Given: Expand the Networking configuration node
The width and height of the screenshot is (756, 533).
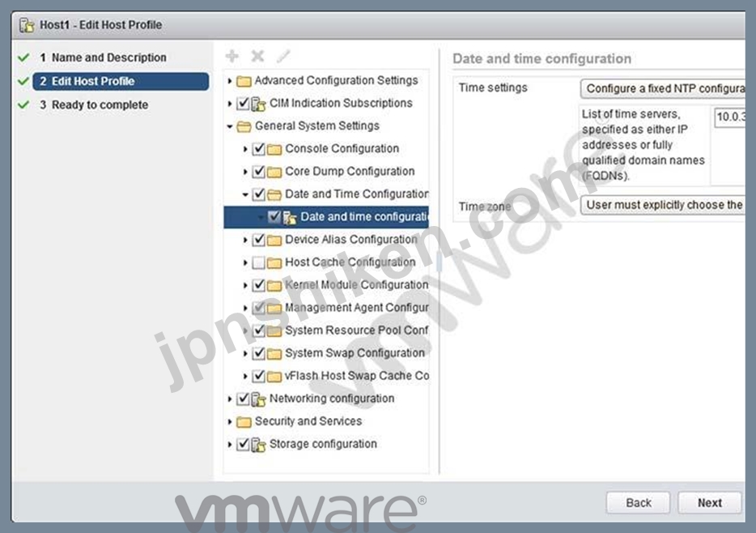Looking at the screenshot, I should click(x=230, y=399).
